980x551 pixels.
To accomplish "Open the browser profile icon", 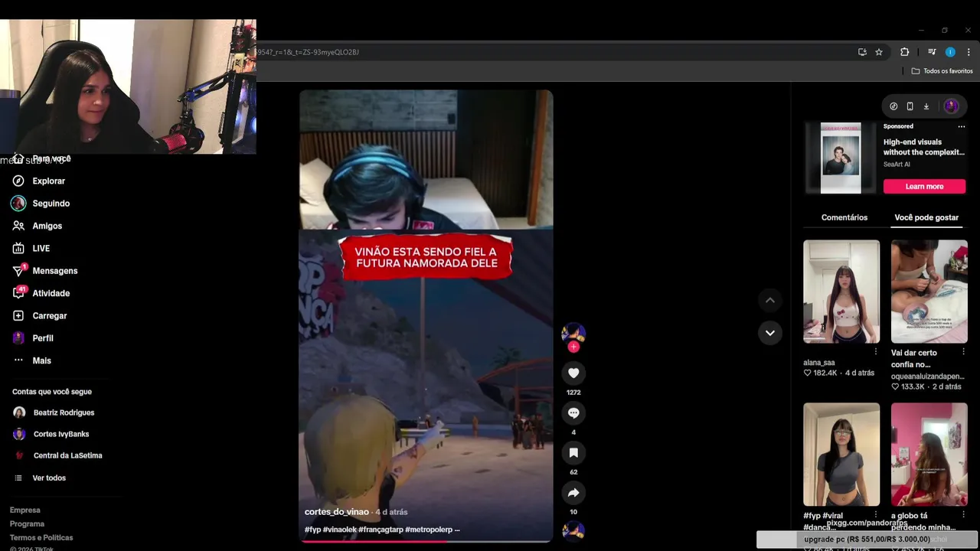I will (950, 52).
